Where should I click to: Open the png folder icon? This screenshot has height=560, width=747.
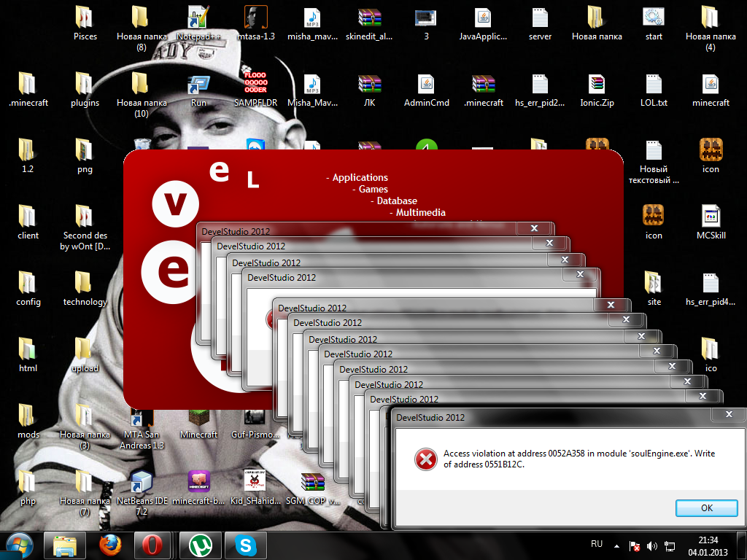click(x=85, y=156)
